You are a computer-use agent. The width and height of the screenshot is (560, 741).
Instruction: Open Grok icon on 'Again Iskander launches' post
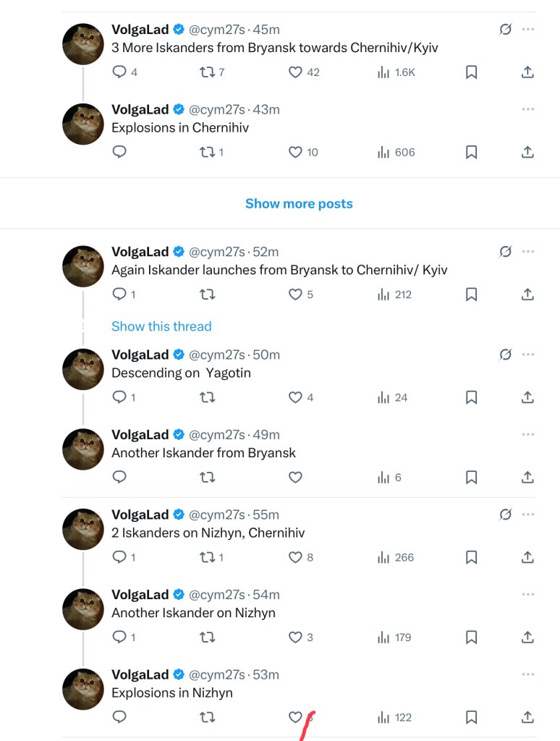[505, 251]
